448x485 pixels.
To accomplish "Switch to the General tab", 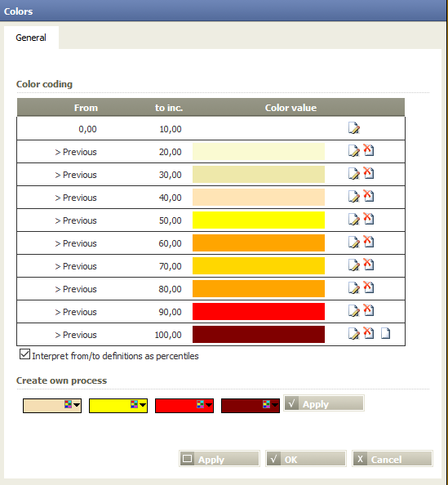I will [31, 38].
